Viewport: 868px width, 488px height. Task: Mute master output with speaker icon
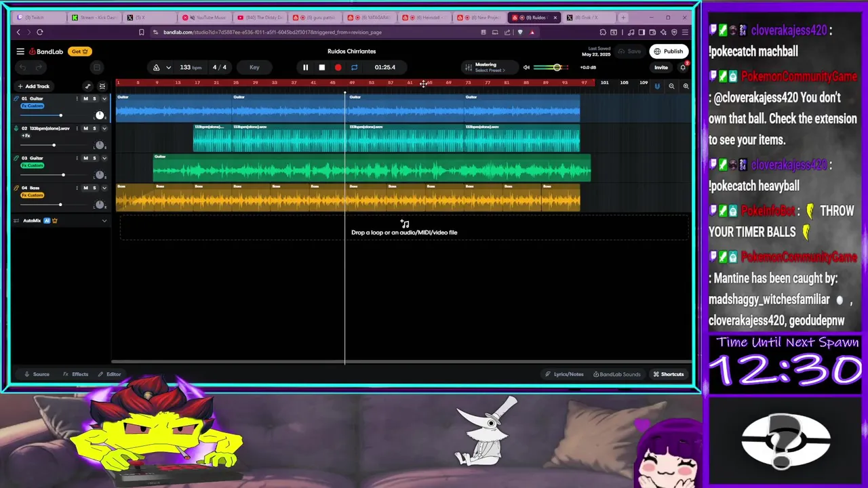[526, 67]
